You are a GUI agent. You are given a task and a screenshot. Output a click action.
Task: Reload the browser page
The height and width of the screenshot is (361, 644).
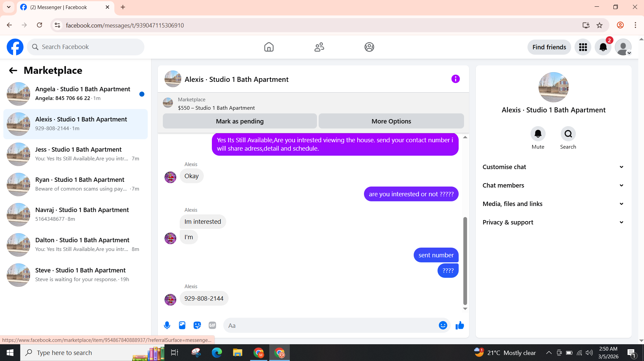[x=39, y=25]
